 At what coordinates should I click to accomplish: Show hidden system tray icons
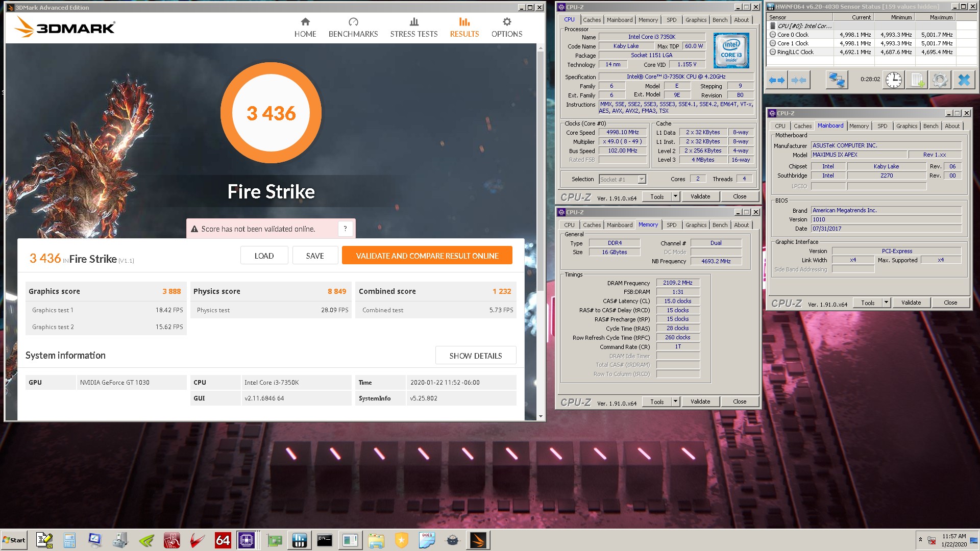click(920, 540)
